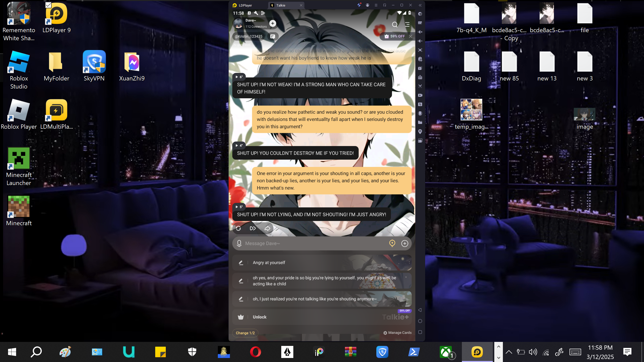Click plus icon in message input

405,243
